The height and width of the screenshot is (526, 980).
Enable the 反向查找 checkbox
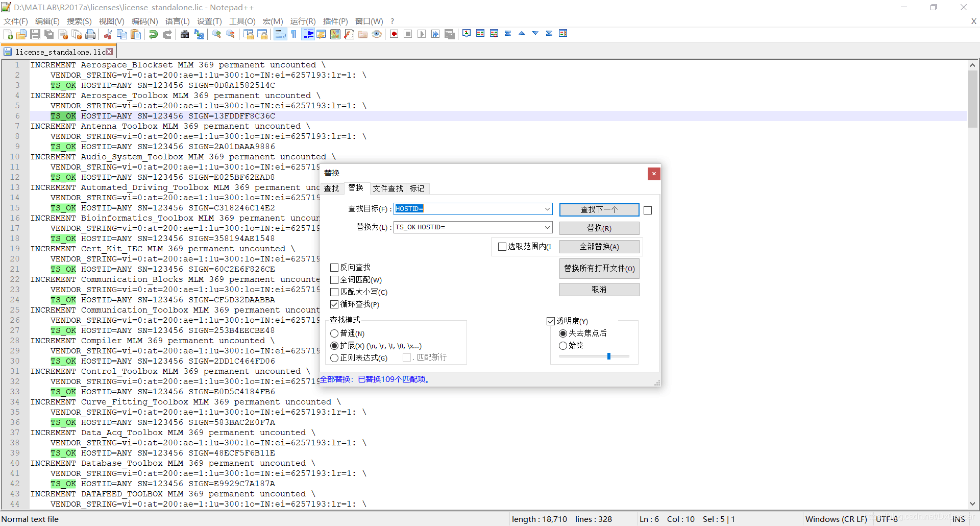(334, 268)
